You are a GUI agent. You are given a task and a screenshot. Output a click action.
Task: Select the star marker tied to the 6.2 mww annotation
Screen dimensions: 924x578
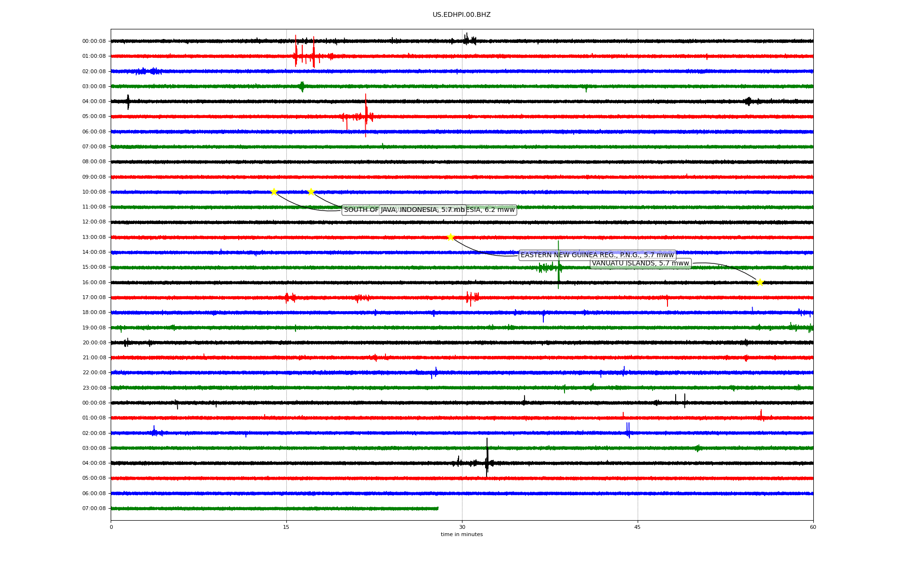click(x=311, y=192)
